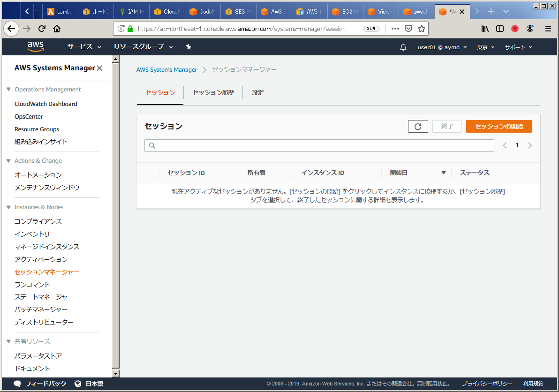This screenshot has height=392, width=559.
Task: Open the user01 @ aymd account menu
Action: (442, 47)
